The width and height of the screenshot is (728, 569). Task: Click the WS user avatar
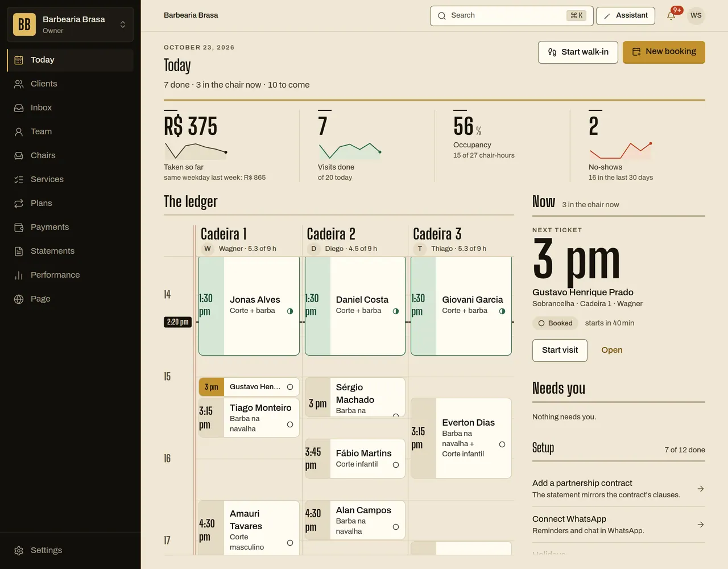[x=696, y=15]
